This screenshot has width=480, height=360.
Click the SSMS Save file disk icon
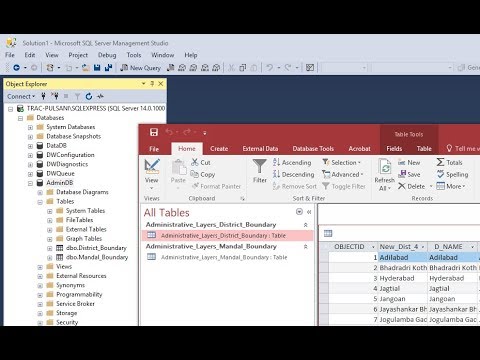pyautogui.click(x=97, y=68)
